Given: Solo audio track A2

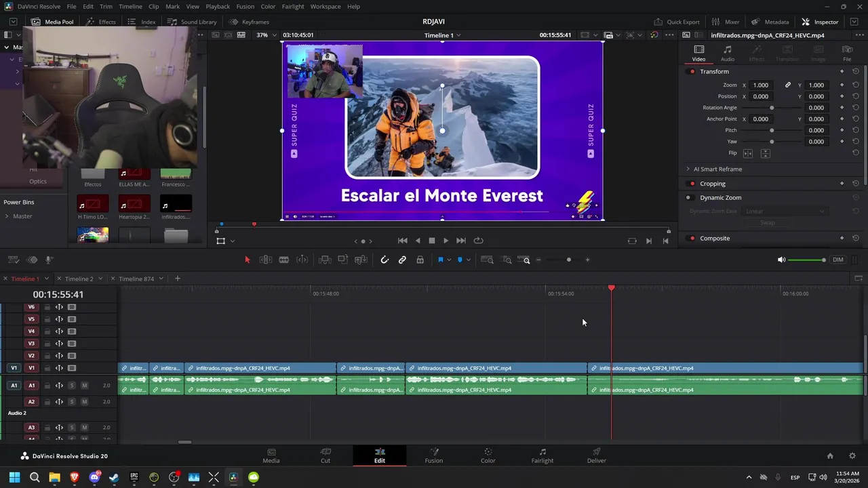Looking at the screenshot, I should [71, 402].
